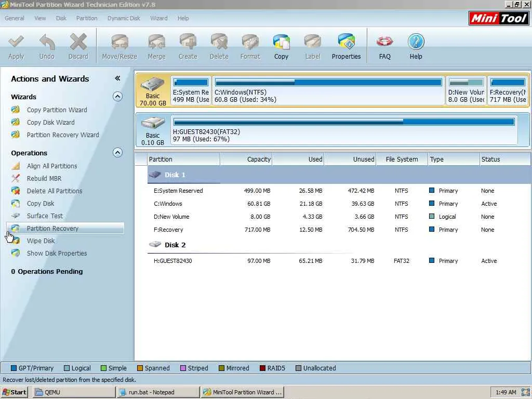Select D:New Volume block in disk map
The image size is (532, 399).
466,90
